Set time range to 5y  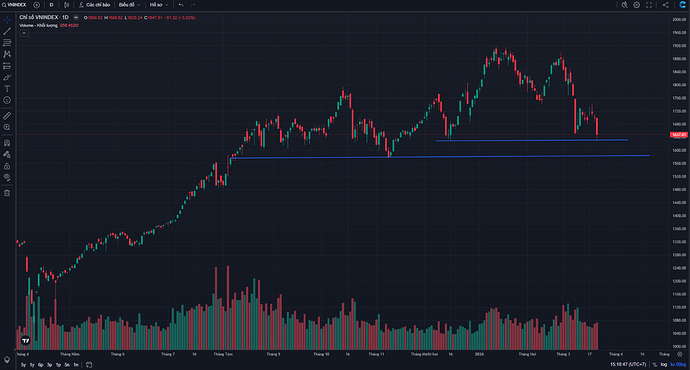[x=23, y=365]
